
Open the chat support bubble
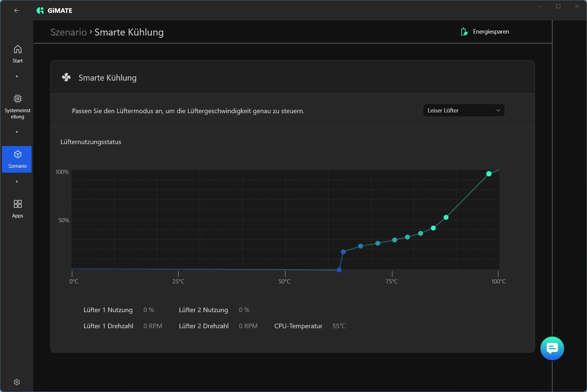click(552, 348)
